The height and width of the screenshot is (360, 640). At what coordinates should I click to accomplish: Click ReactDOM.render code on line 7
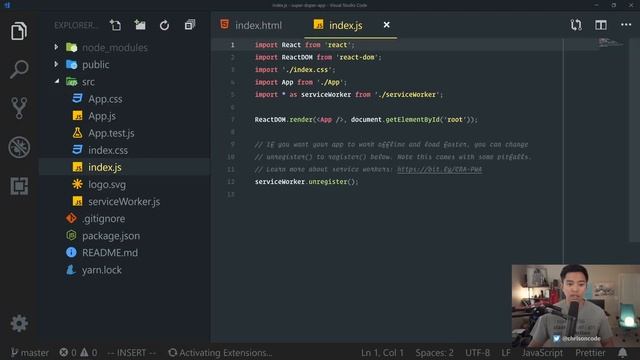click(x=284, y=120)
